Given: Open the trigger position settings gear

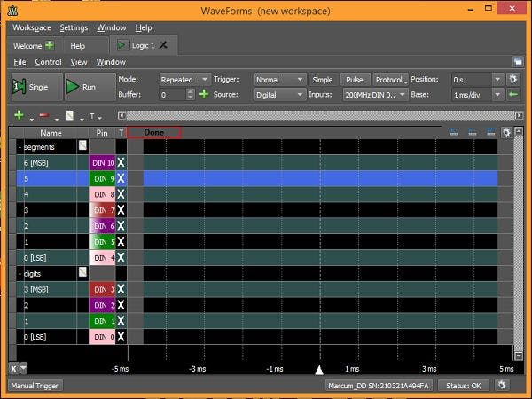Looking at the screenshot, I should tap(513, 80).
